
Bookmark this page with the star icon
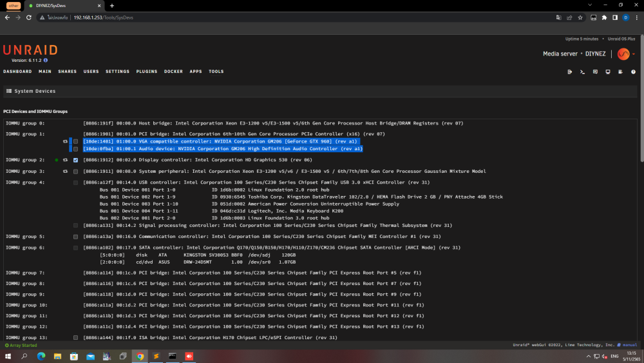click(x=580, y=17)
